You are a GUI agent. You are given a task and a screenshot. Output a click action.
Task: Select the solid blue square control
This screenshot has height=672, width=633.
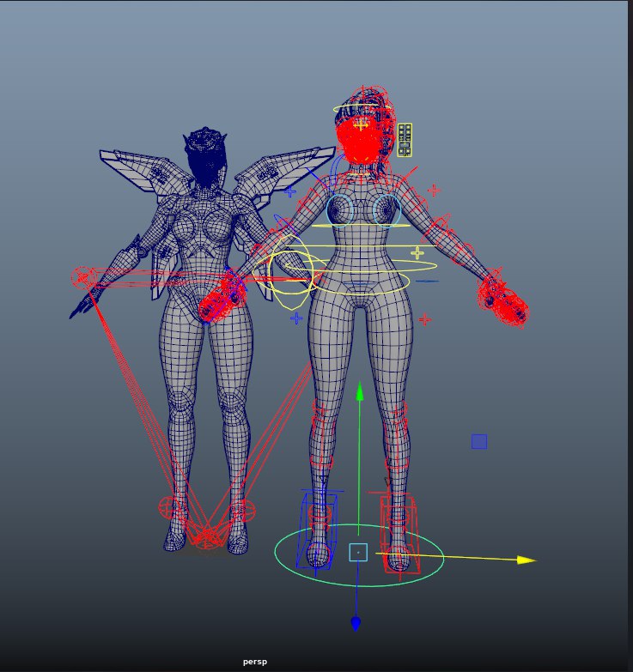(479, 441)
